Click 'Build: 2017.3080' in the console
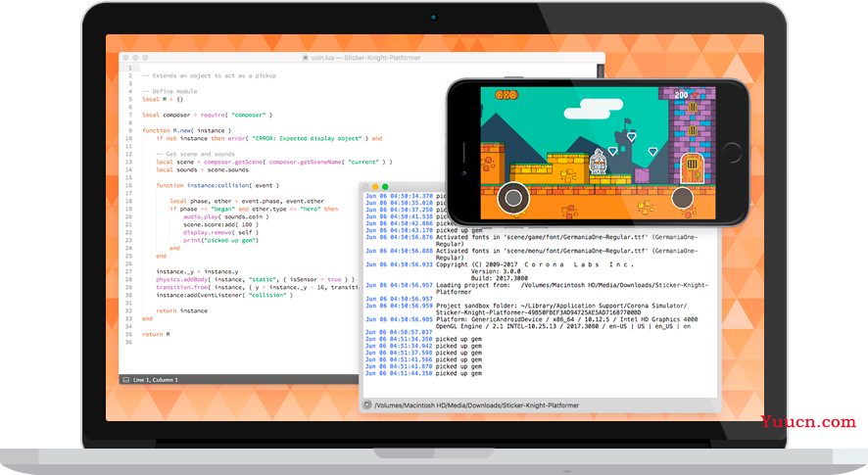The height and width of the screenshot is (475, 868). click(x=500, y=278)
